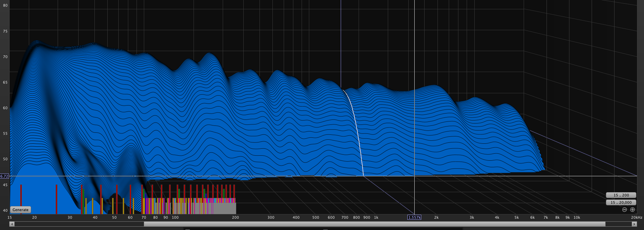Click the 80 dB label on the vertical axis
Viewport: 644px width, 230px height.
(x=5, y=6)
